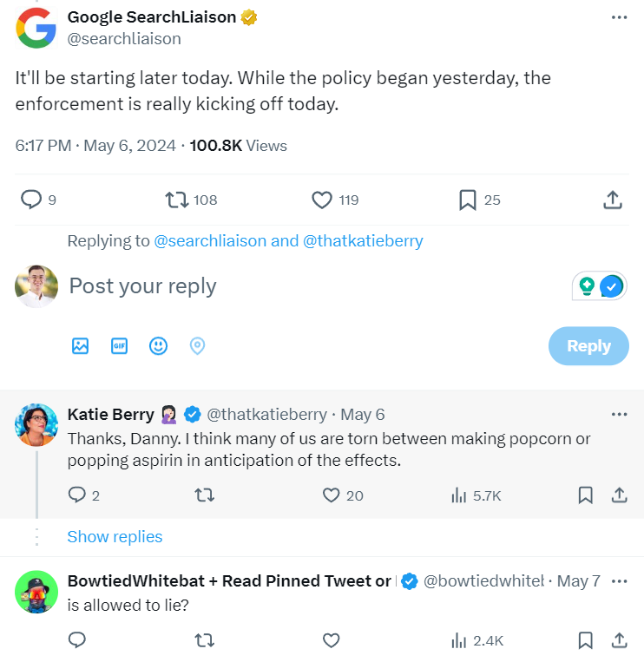Like Katie Berry's reply with 20 likes
The image size is (644, 662).
point(331,495)
